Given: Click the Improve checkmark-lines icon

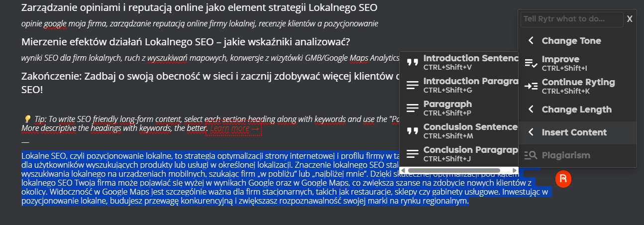Looking at the screenshot, I should pyautogui.click(x=531, y=63).
